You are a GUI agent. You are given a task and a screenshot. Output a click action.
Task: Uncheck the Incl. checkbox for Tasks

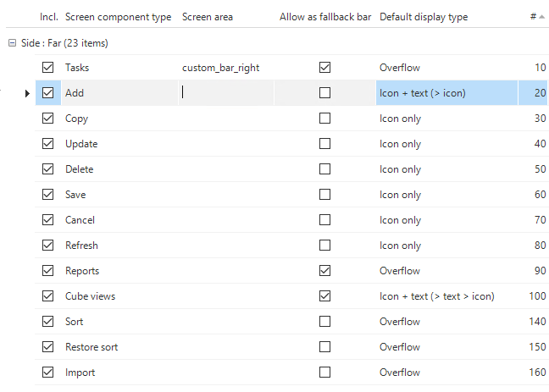pyautogui.click(x=48, y=67)
